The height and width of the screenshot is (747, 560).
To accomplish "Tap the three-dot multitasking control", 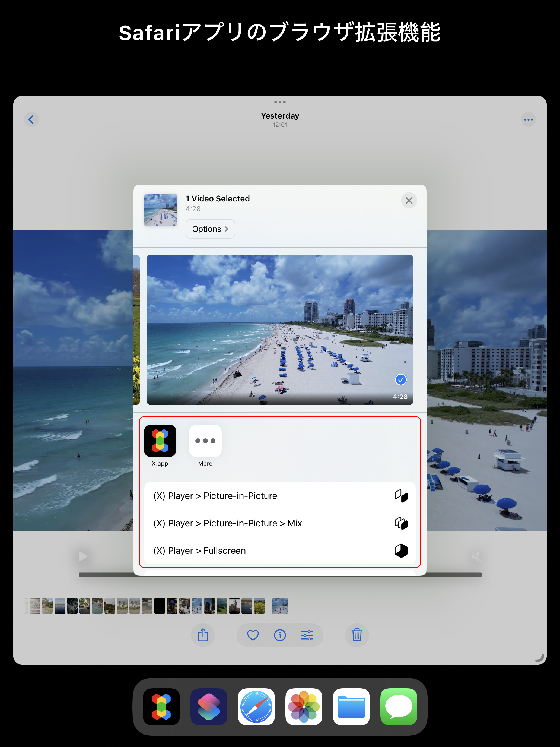I will [280, 102].
